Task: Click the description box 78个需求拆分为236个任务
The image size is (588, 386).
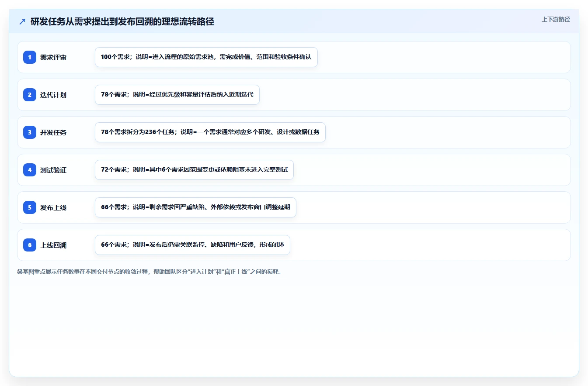Action: 210,132
